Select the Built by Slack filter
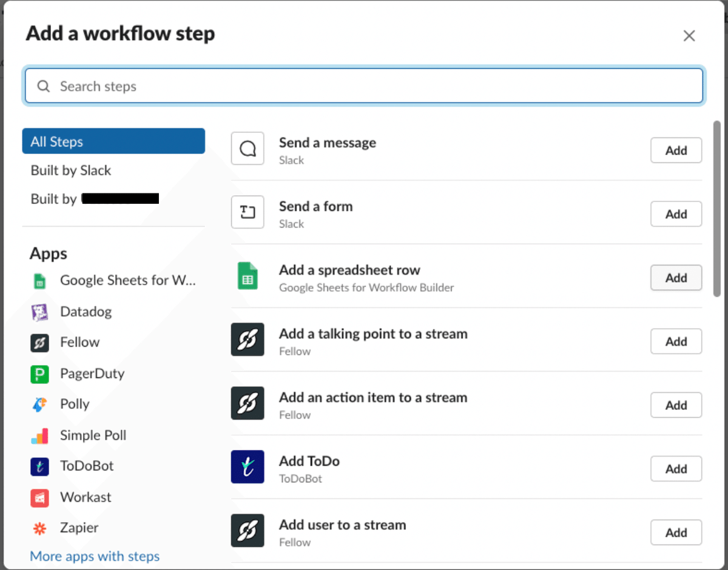The height and width of the screenshot is (570, 728). [70, 170]
